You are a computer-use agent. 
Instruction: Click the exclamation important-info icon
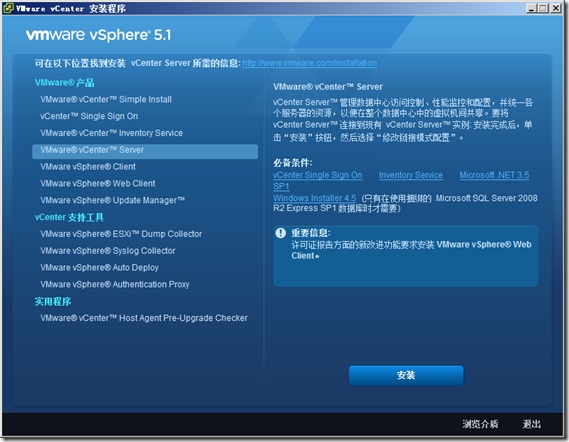281,233
